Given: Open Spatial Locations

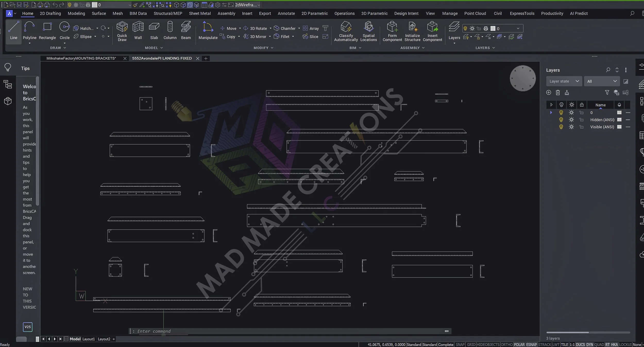Looking at the screenshot, I should [x=369, y=31].
